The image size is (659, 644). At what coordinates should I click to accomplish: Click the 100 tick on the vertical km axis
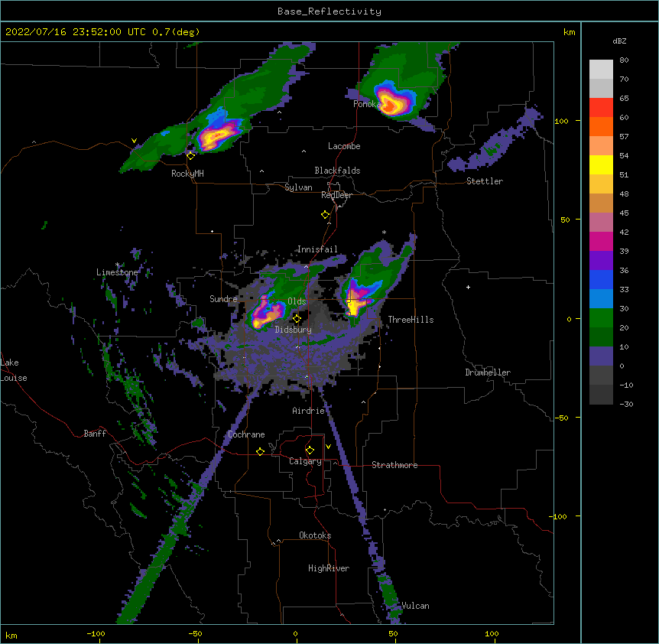561,122
